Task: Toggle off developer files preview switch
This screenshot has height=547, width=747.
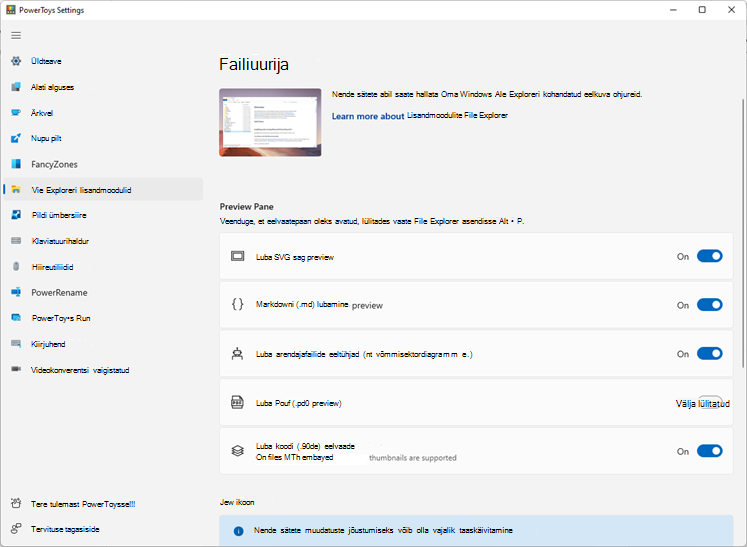Action: pos(709,354)
